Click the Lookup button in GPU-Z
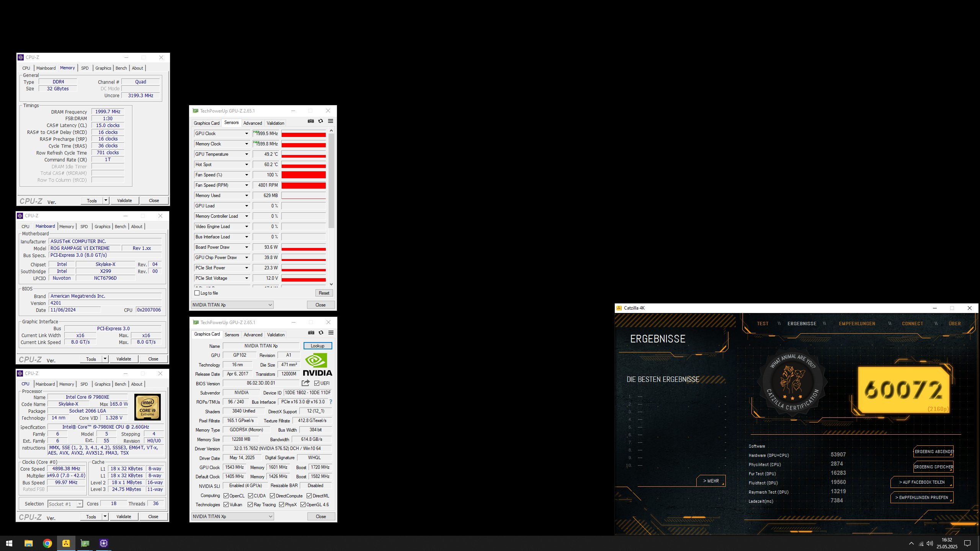The height and width of the screenshot is (551, 980). click(x=318, y=346)
